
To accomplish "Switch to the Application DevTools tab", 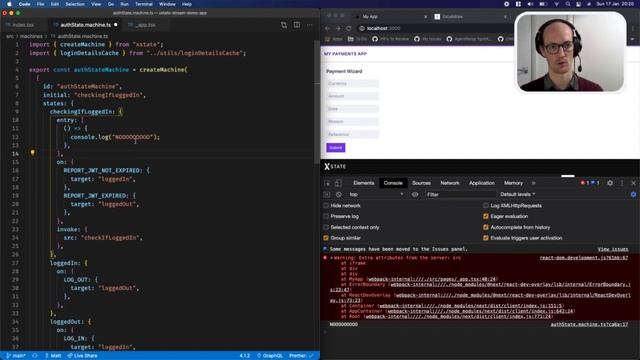I will pos(482,183).
